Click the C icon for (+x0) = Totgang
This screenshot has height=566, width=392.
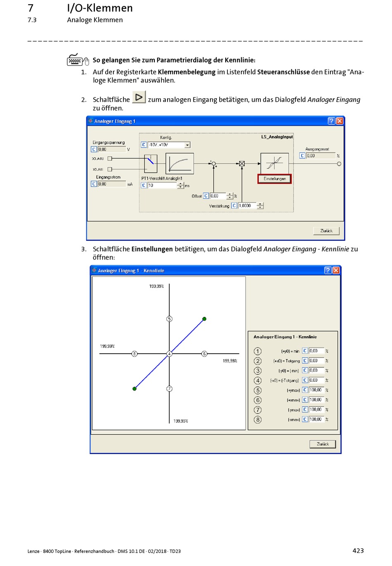tap(305, 361)
